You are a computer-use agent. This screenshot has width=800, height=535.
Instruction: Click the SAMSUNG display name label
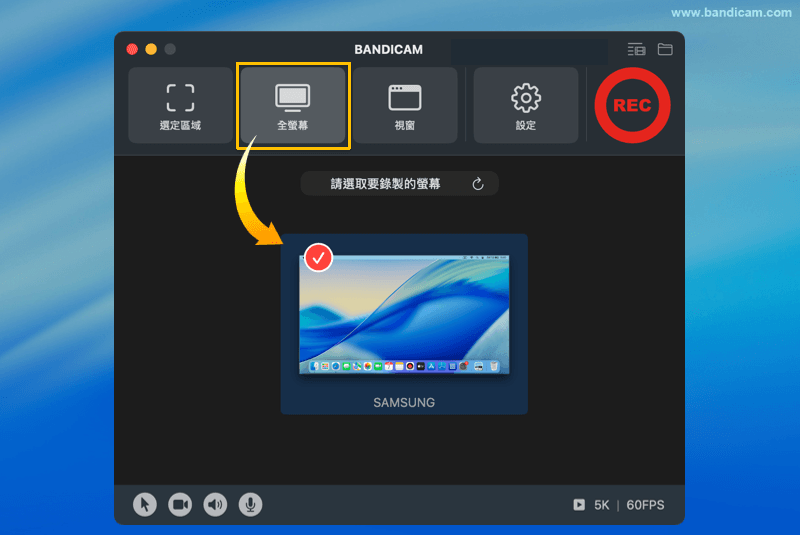[404, 402]
